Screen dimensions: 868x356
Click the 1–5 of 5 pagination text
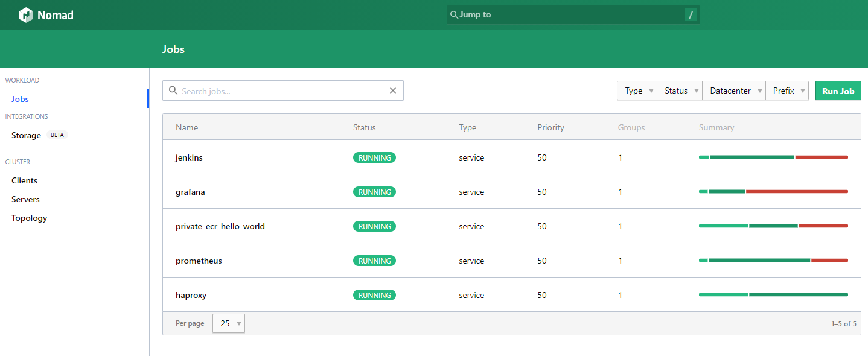[x=844, y=324]
